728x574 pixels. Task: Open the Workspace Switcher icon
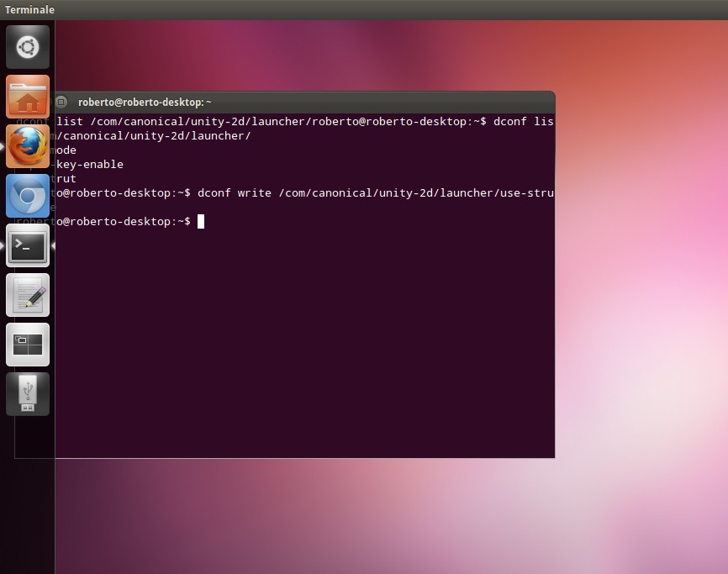click(x=28, y=345)
